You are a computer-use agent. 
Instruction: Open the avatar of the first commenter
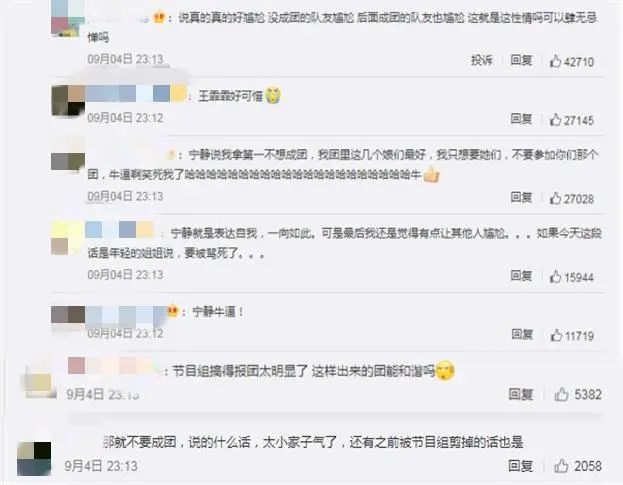pos(68,18)
